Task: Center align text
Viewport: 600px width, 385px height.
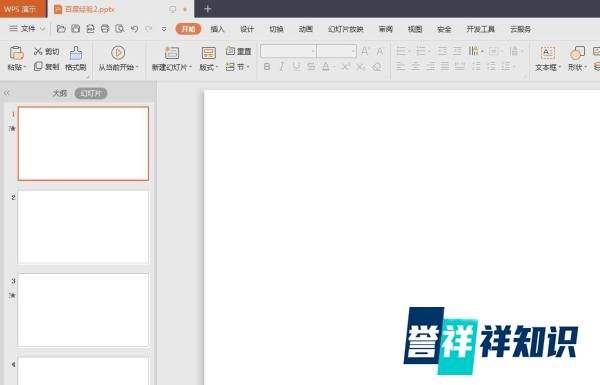Action: click(x=416, y=67)
